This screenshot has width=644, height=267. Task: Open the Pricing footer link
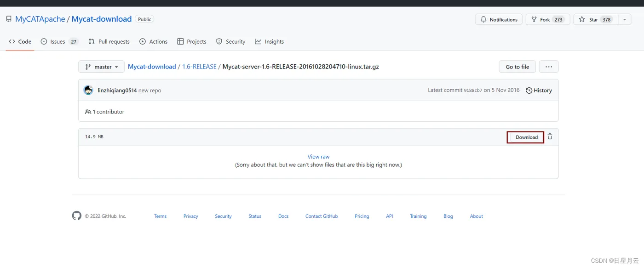362,216
